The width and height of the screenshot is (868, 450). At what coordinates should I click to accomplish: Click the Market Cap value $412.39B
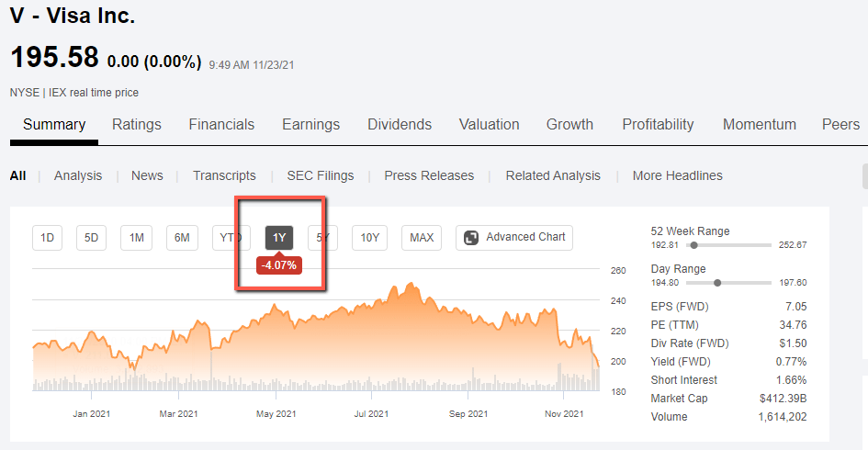pos(783,398)
